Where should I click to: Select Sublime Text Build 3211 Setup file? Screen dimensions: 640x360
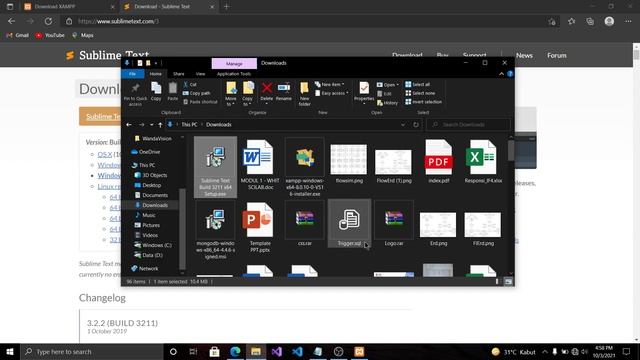(x=215, y=167)
